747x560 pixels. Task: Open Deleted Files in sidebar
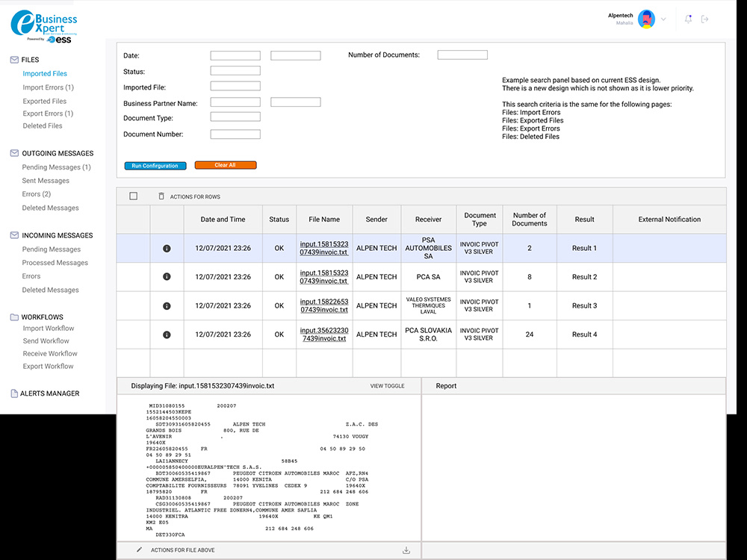[43, 125]
